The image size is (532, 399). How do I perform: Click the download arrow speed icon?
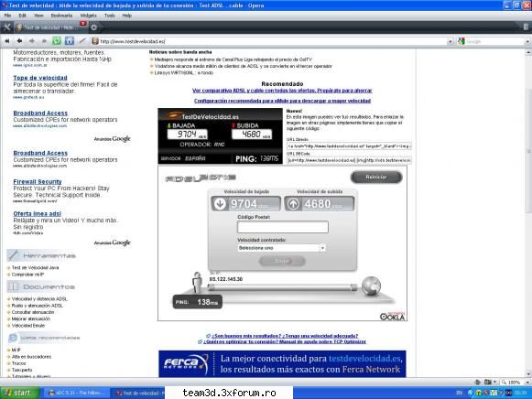pos(220,204)
